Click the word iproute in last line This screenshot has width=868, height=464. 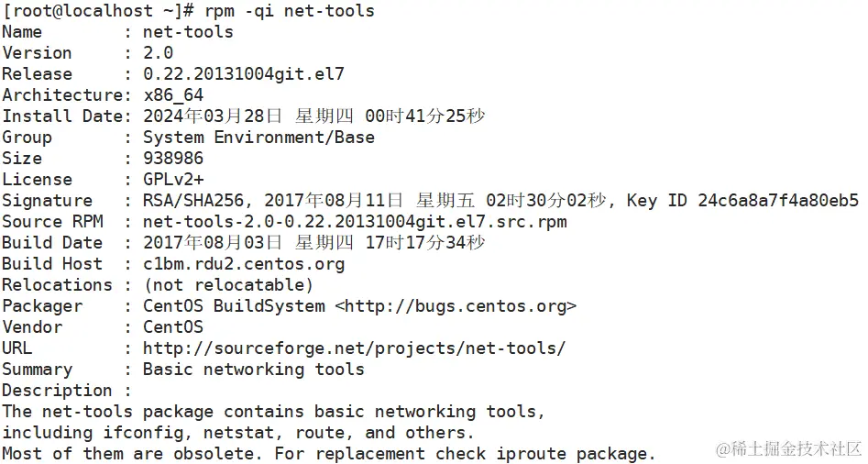tap(531, 454)
